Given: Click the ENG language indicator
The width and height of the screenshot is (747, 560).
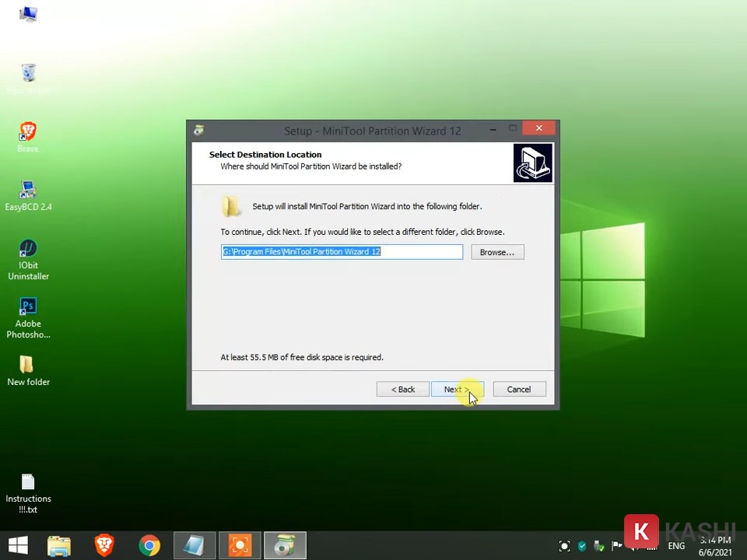Looking at the screenshot, I should pyautogui.click(x=676, y=546).
